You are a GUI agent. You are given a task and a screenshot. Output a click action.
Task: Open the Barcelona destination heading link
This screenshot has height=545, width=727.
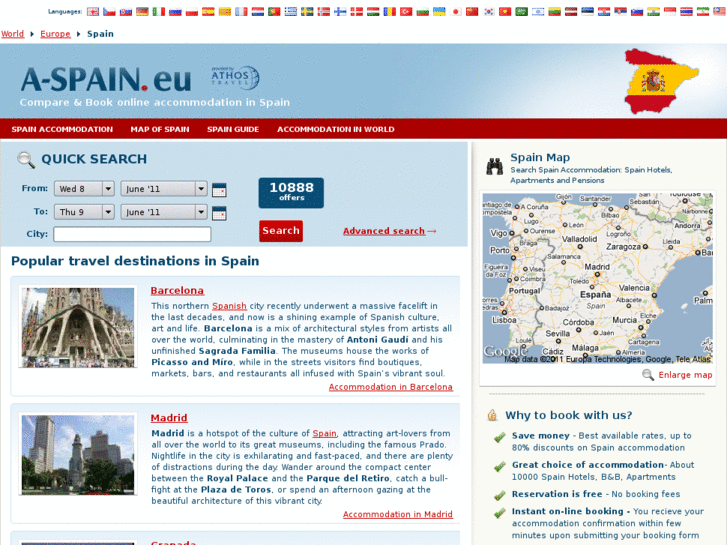click(177, 291)
